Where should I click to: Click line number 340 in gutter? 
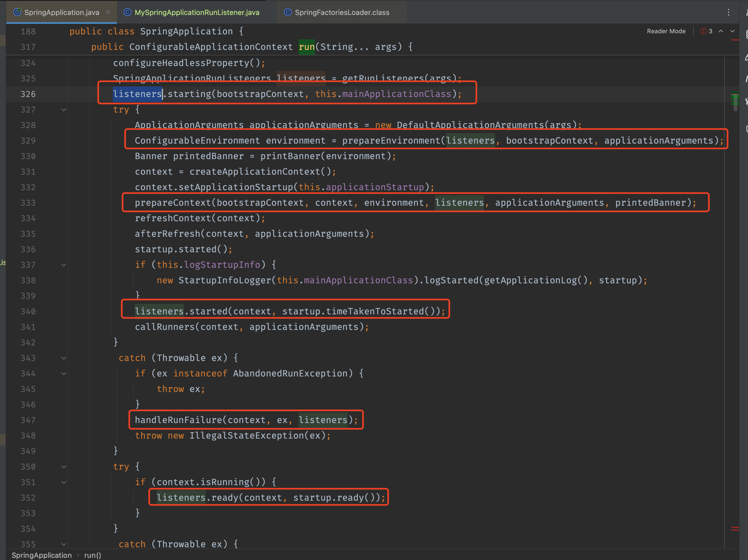coord(28,311)
